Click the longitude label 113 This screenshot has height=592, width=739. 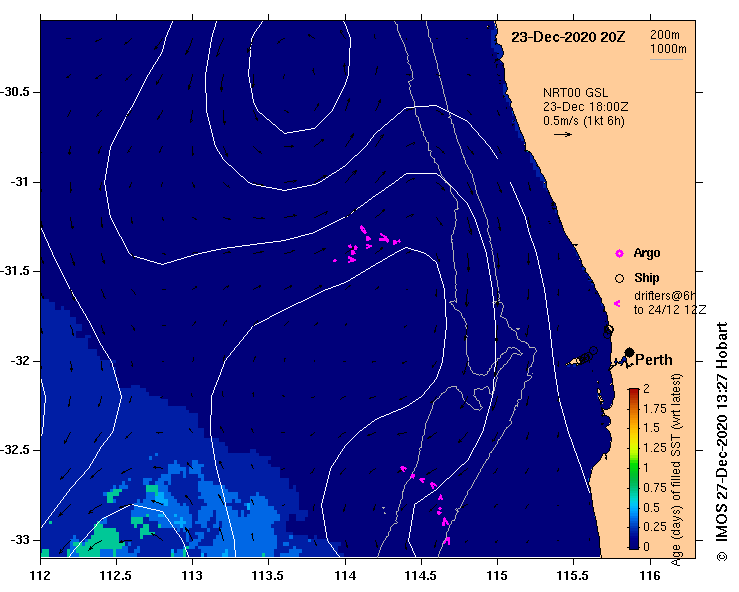pos(192,576)
